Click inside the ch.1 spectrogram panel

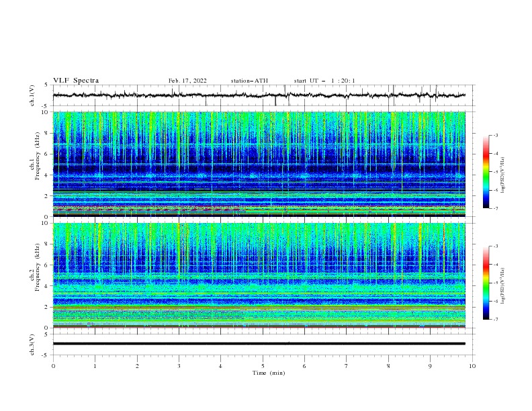pos(259,164)
